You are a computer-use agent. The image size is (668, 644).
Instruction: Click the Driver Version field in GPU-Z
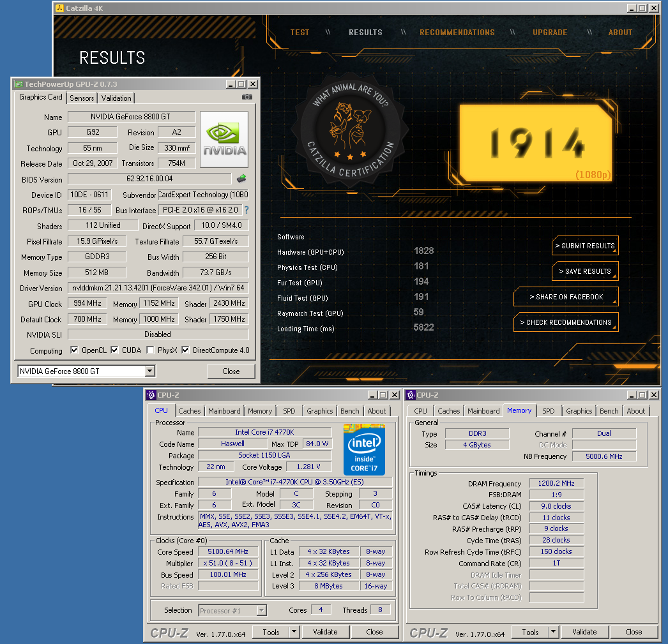tap(158, 288)
